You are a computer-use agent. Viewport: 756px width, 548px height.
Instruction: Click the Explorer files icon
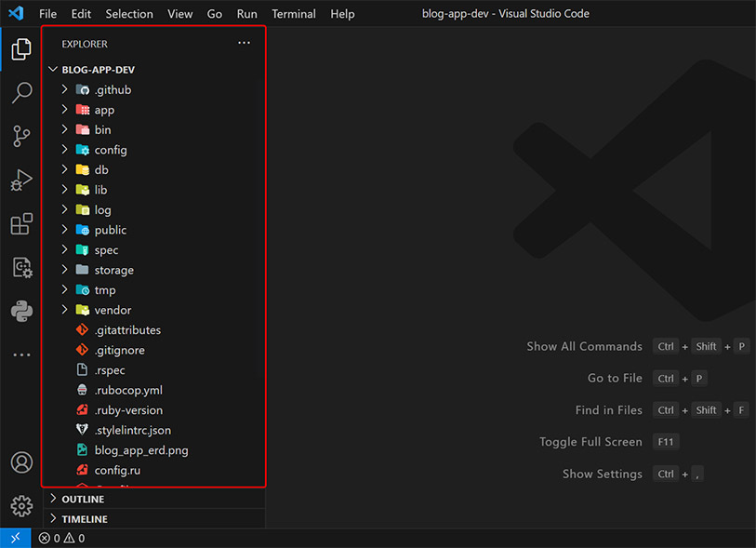click(21, 49)
